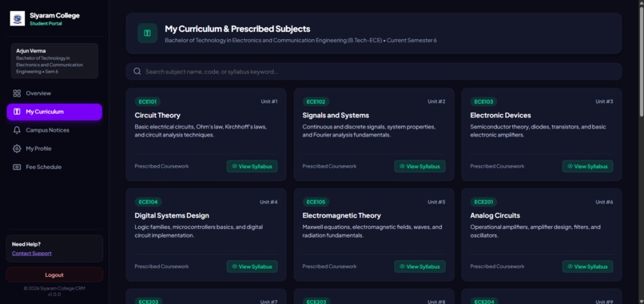This screenshot has width=644, height=304.
Task: Click the Arjun Verma profile card
Action: 54,61
